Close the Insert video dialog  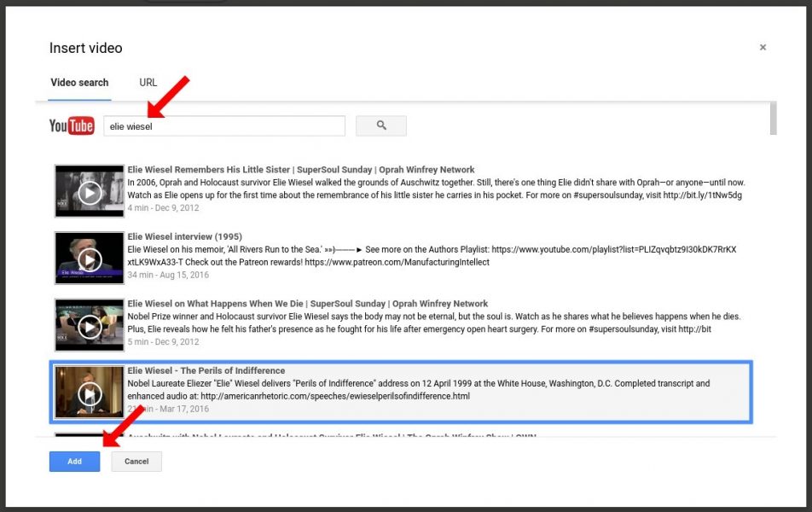[x=763, y=48]
